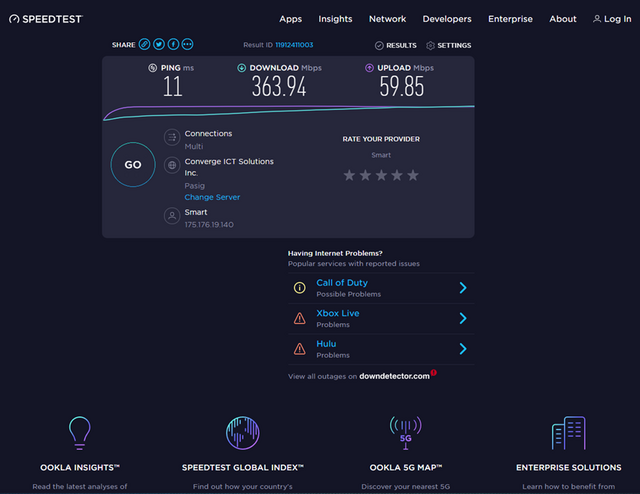Click IP address 175.176.19.140
This screenshot has height=494, width=640.
tap(209, 225)
